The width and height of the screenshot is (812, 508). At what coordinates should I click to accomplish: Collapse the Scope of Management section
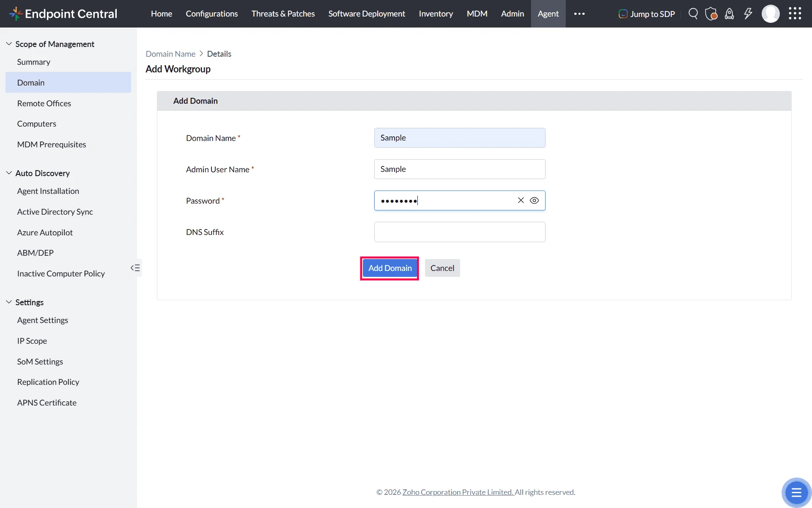coord(9,44)
